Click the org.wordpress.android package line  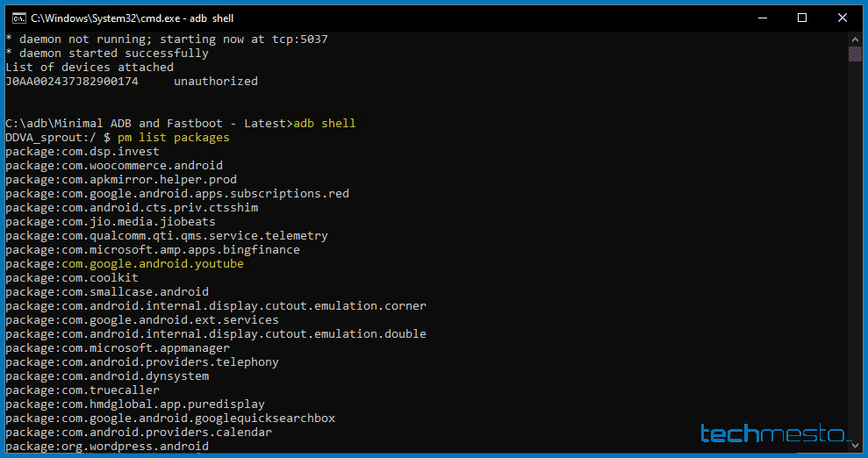tap(107, 447)
